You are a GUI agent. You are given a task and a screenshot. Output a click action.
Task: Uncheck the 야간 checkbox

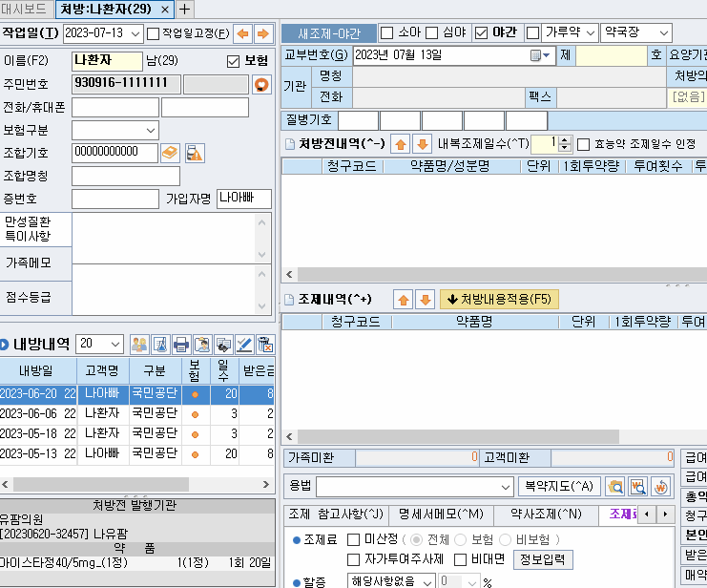tap(482, 32)
